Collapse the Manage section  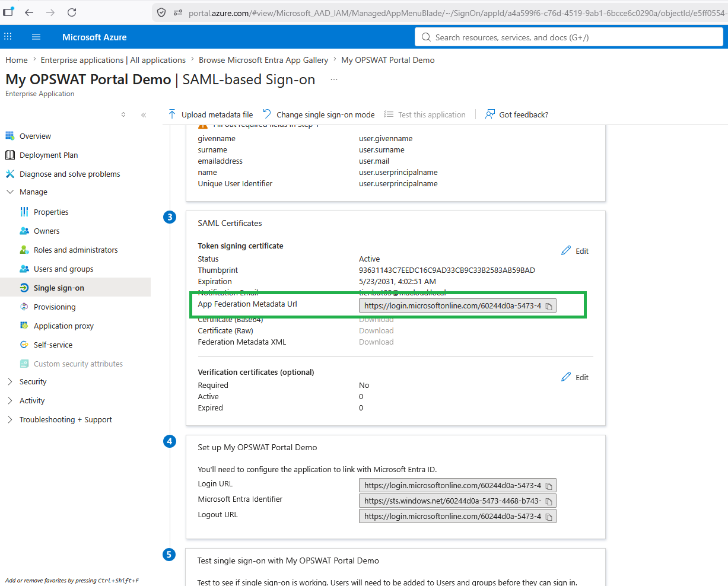[10, 192]
